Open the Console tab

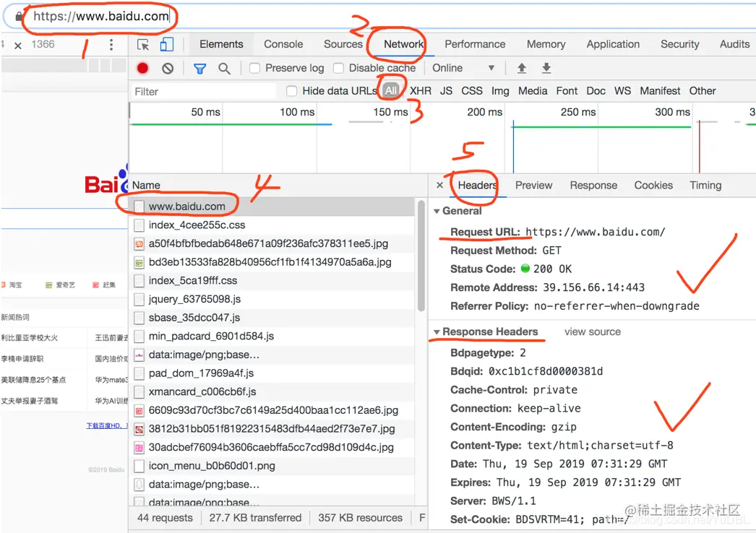pyautogui.click(x=283, y=44)
